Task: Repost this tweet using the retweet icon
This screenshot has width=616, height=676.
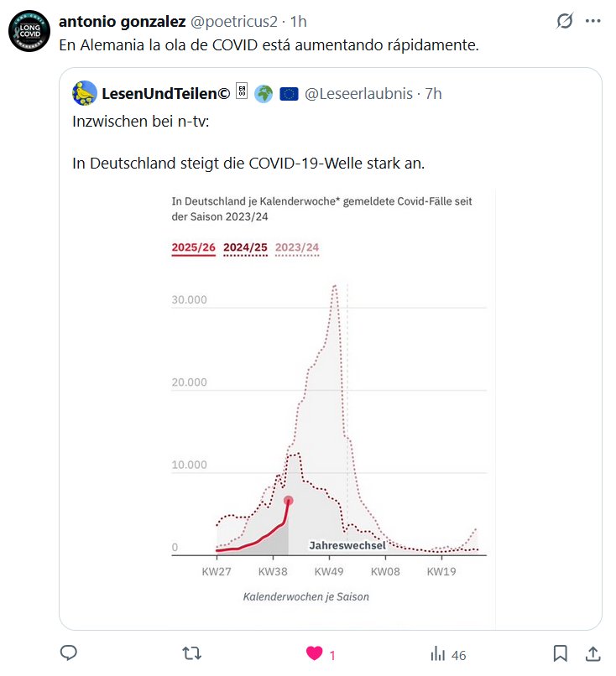Action: (193, 653)
